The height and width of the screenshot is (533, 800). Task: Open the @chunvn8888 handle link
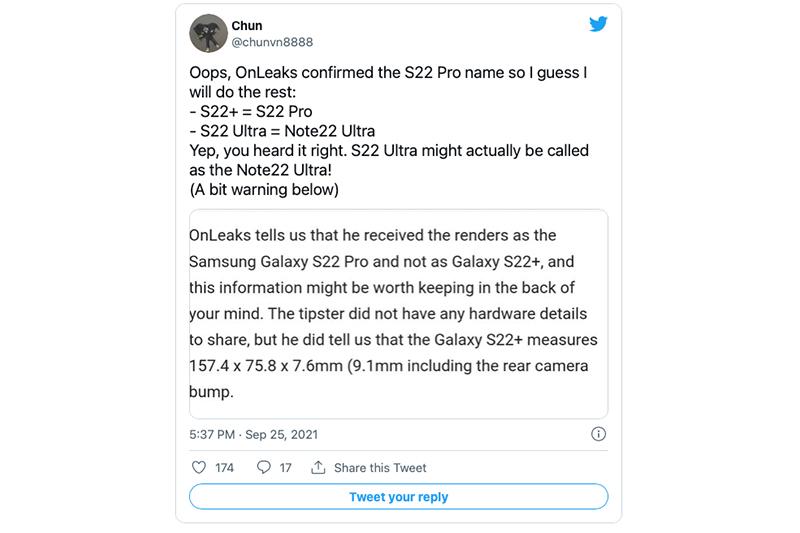point(274,42)
